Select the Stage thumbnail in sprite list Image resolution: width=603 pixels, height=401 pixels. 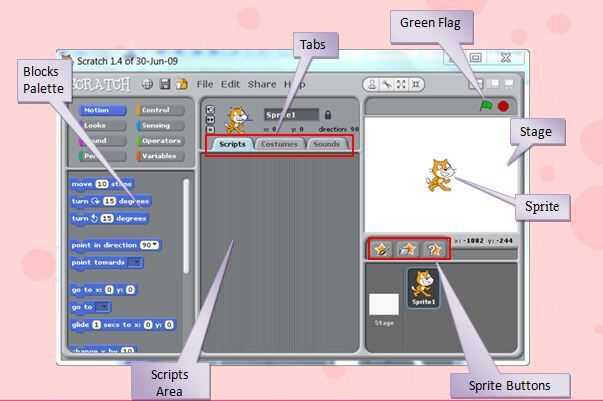[384, 310]
